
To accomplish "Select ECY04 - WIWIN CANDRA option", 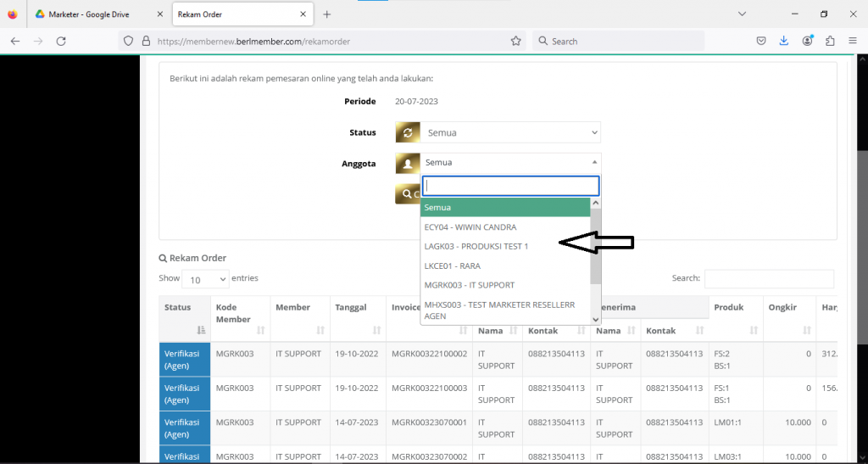I will 470,227.
